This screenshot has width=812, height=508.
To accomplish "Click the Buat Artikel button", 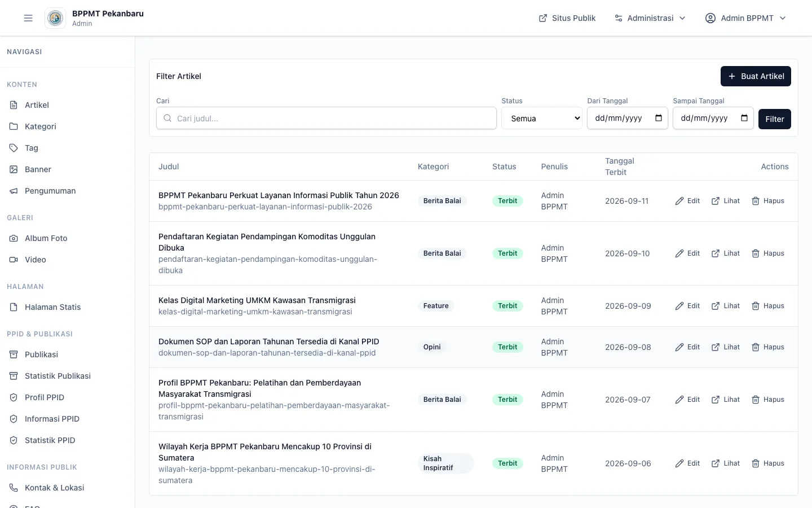I will coord(756,76).
